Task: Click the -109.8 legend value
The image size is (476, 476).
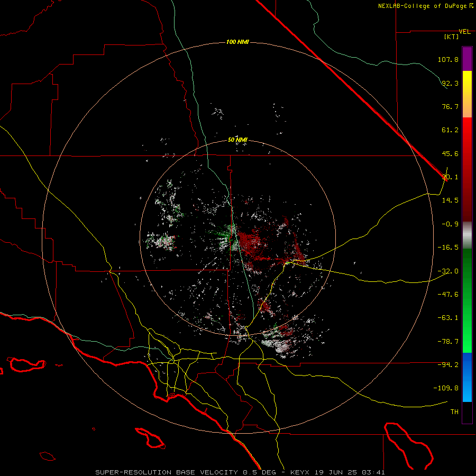Action: [446, 388]
